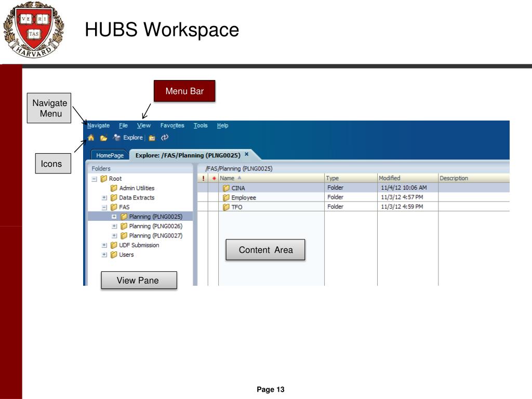
Task: Close the Explore /FAS/Planning tab
Action: pos(247,154)
